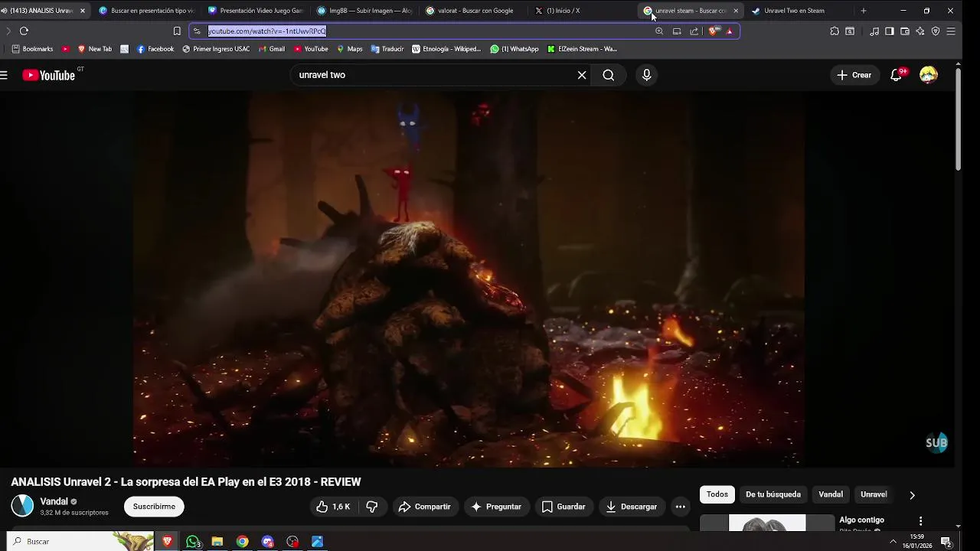This screenshot has height=551, width=980.
Task: Open File Explorer from the taskbar
Action: pos(217,542)
